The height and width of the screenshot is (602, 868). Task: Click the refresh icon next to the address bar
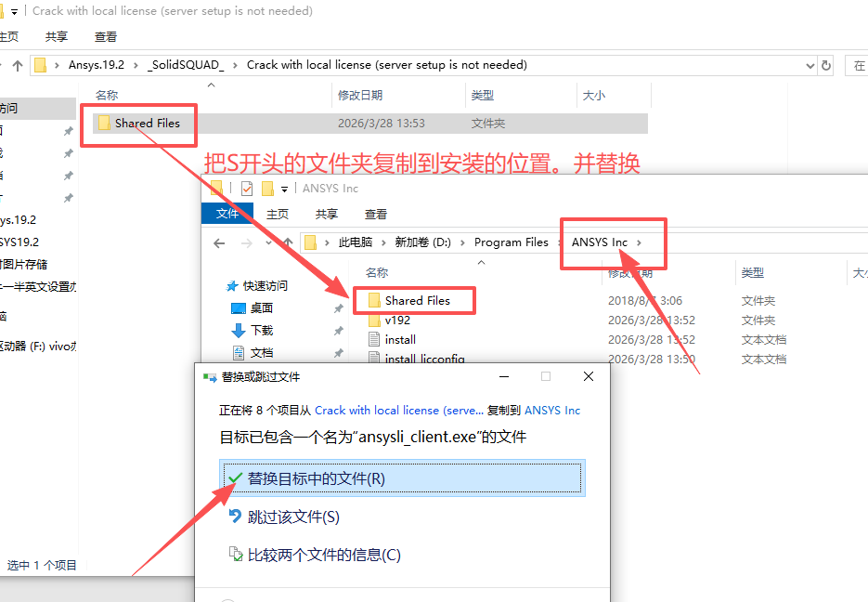pyautogui.click(x=827, y=65)
